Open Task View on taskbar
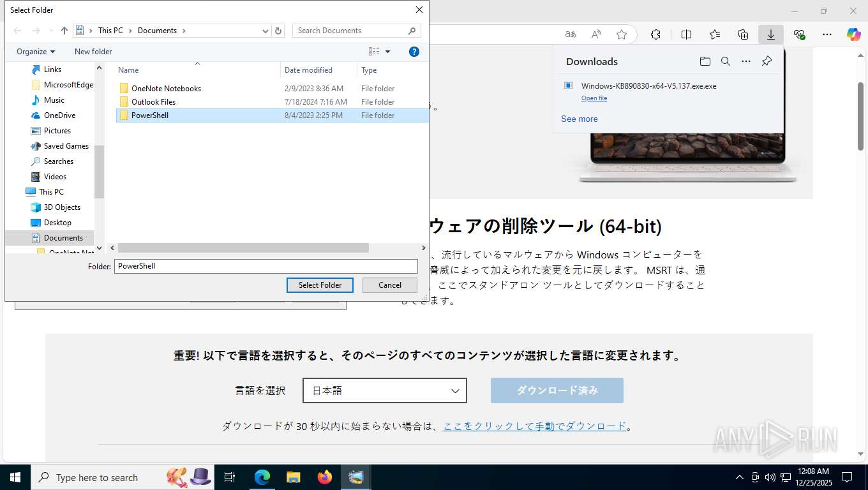 pyautogui.click(x=230, y=477)
